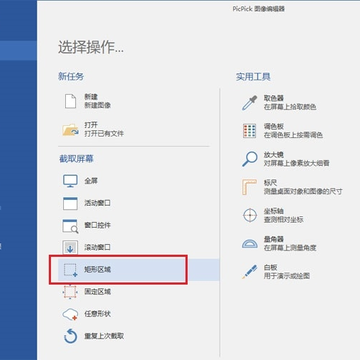Click the New image document icon
This screenshot has width=360, height=360.
[x=70, y=101]
